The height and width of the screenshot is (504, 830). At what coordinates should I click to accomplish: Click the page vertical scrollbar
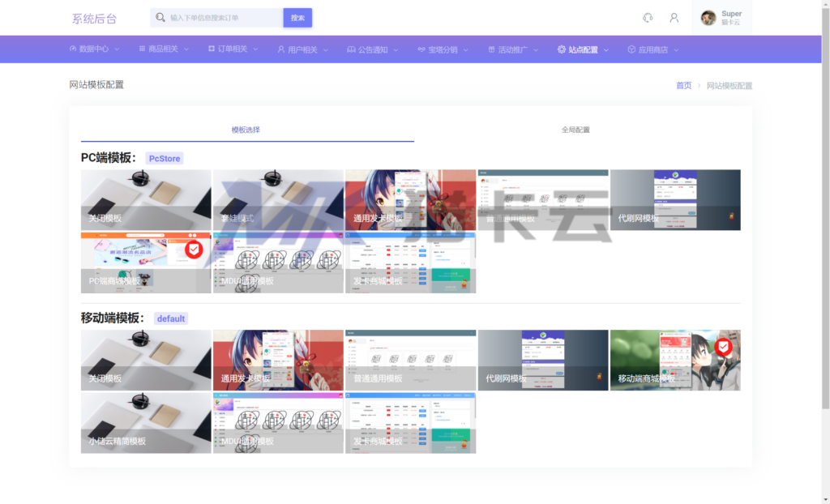825,207
